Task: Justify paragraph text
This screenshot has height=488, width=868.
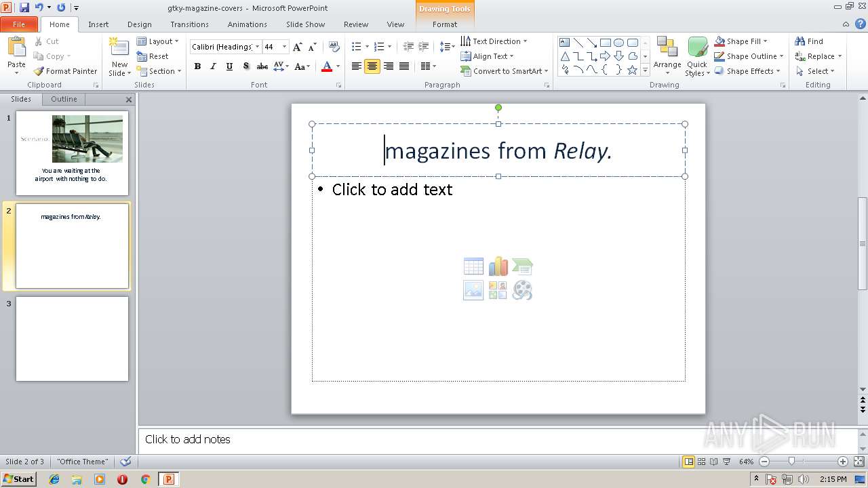Action: click(x=404, y=66)
